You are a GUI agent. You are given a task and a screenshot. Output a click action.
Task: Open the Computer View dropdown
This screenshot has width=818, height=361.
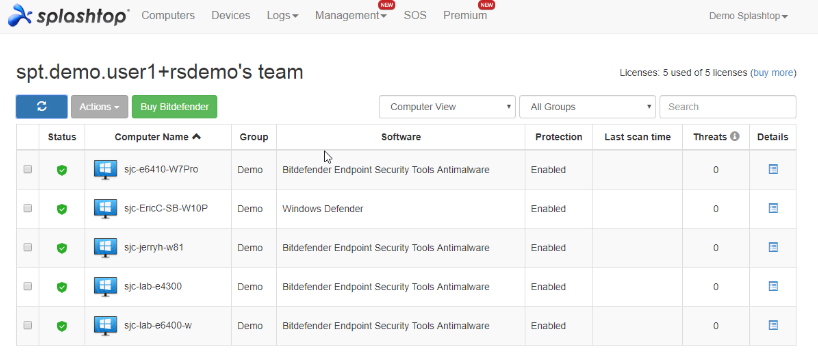coord(447,106)
